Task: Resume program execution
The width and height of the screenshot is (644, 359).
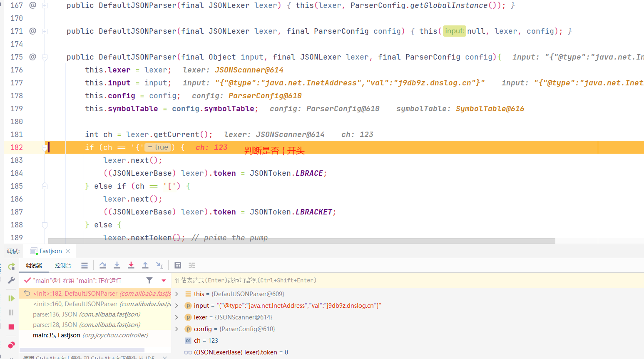Action: [x=11, y=298]
